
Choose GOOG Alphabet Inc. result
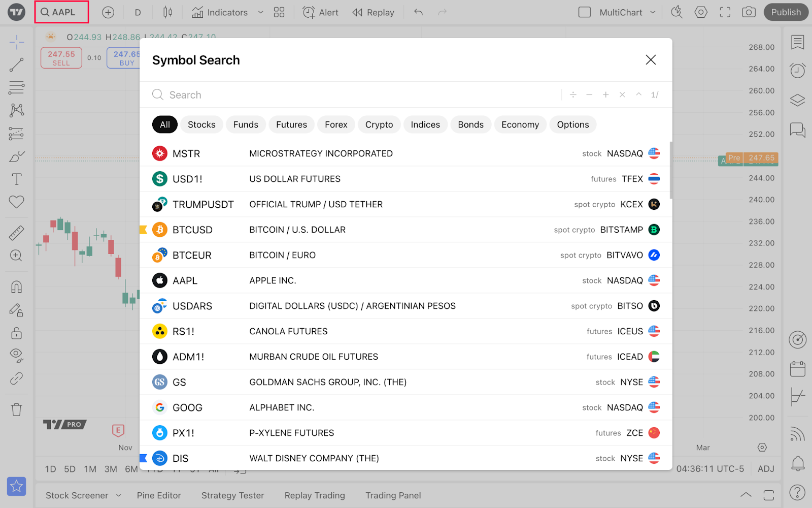click(405, 407)
